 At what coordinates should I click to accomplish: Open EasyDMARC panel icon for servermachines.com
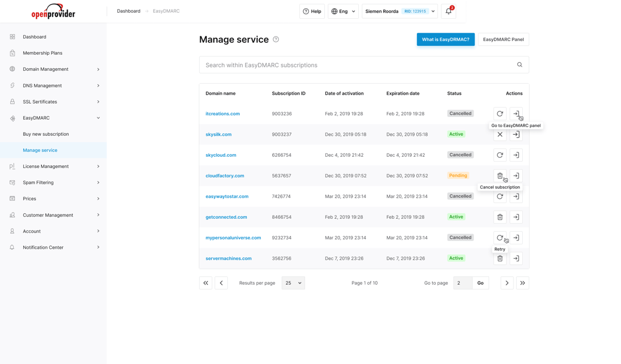[516, 258]
